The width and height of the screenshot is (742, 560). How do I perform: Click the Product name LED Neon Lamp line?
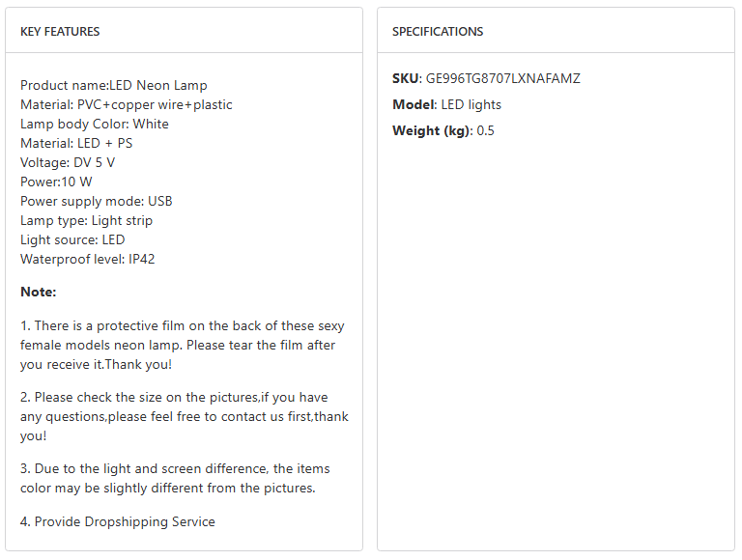pyautogui.click(x=114, y=85)
